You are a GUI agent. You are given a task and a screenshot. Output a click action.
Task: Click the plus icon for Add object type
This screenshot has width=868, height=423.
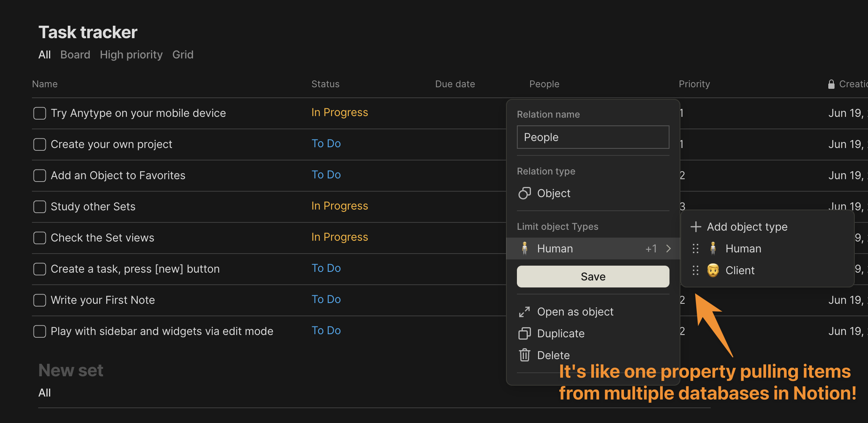696,227
